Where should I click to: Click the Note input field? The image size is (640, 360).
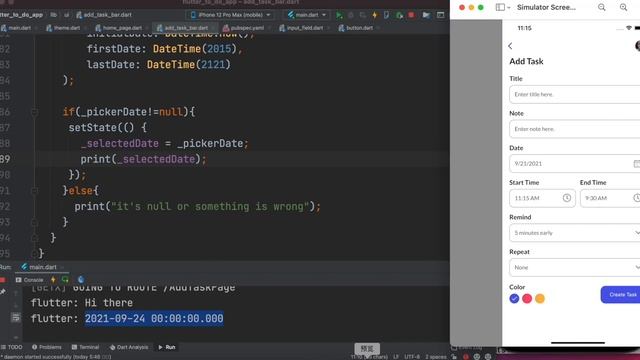point(575,129)
